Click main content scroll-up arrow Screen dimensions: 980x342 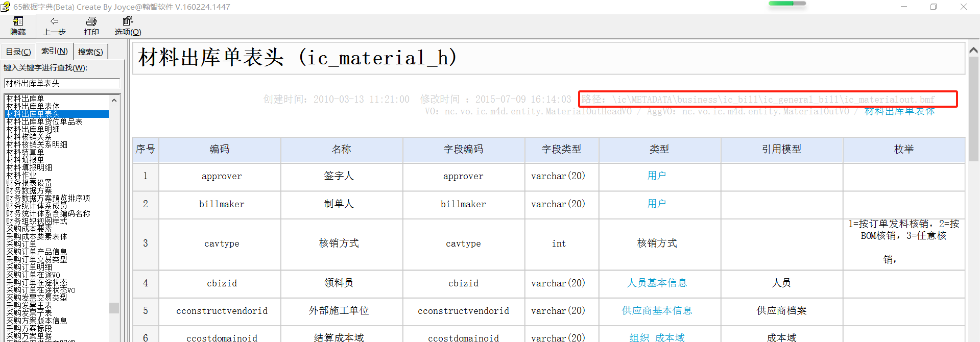point(973,50)
